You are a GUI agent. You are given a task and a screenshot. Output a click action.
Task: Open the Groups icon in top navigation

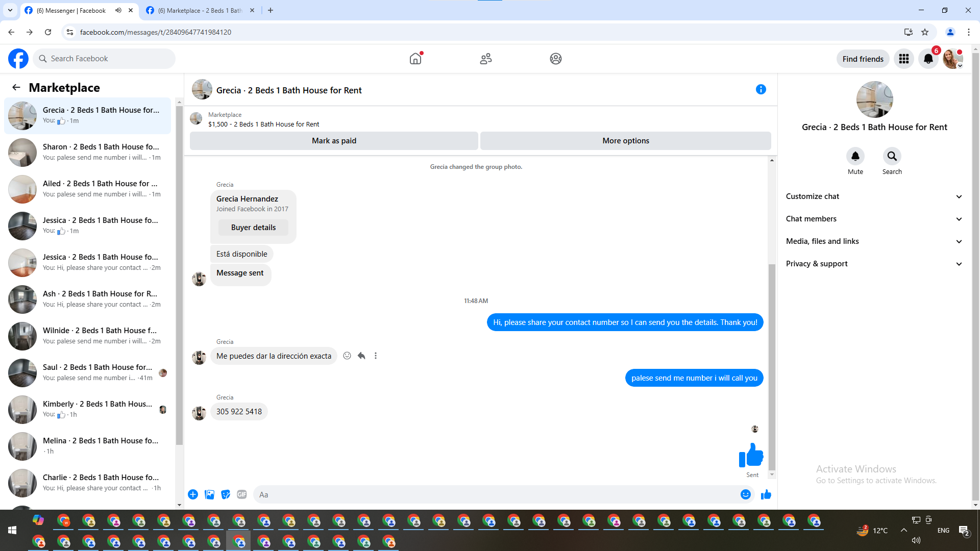[x=556, y=59]
